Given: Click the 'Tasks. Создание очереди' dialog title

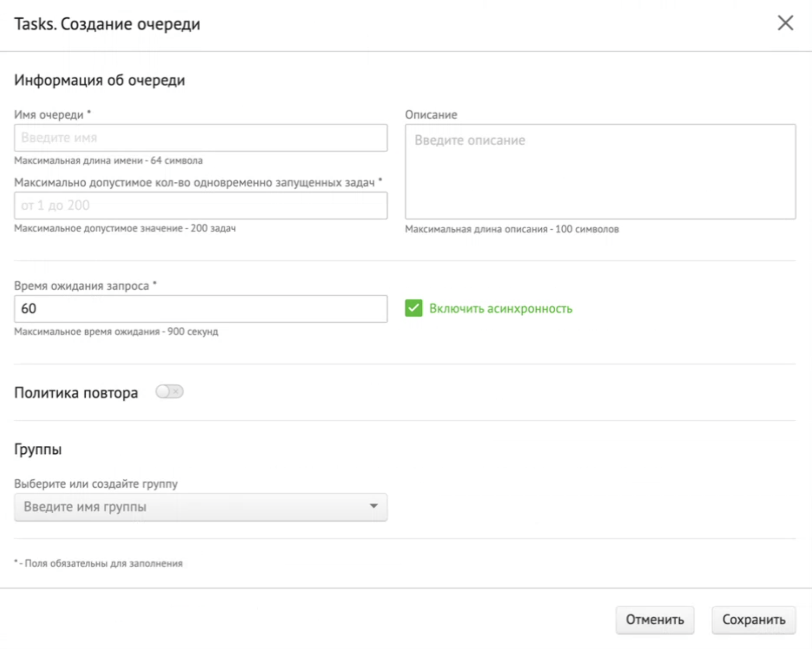Looking at the screenshot, I should point(107,24).
